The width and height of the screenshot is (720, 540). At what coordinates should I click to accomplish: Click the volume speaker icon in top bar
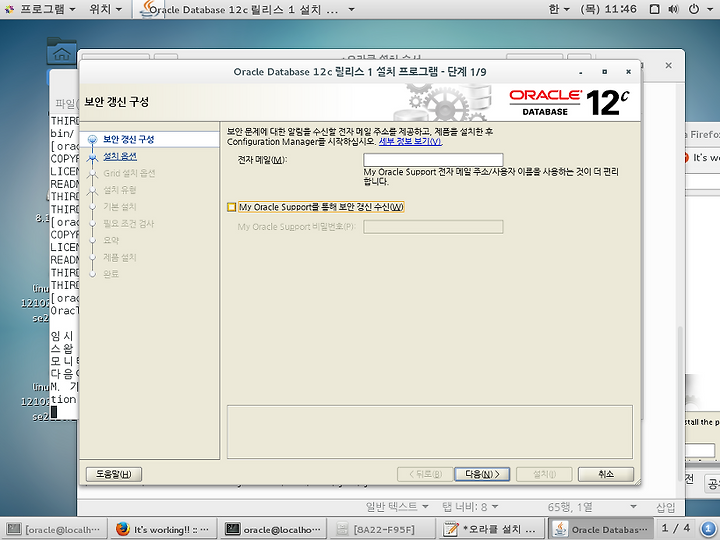[673, 9]
